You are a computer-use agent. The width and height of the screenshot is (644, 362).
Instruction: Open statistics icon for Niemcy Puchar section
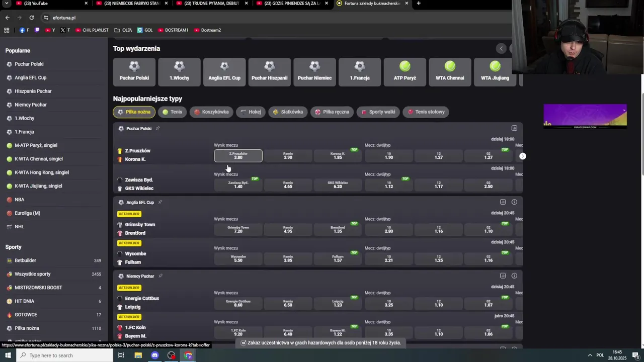click(503, 276)
